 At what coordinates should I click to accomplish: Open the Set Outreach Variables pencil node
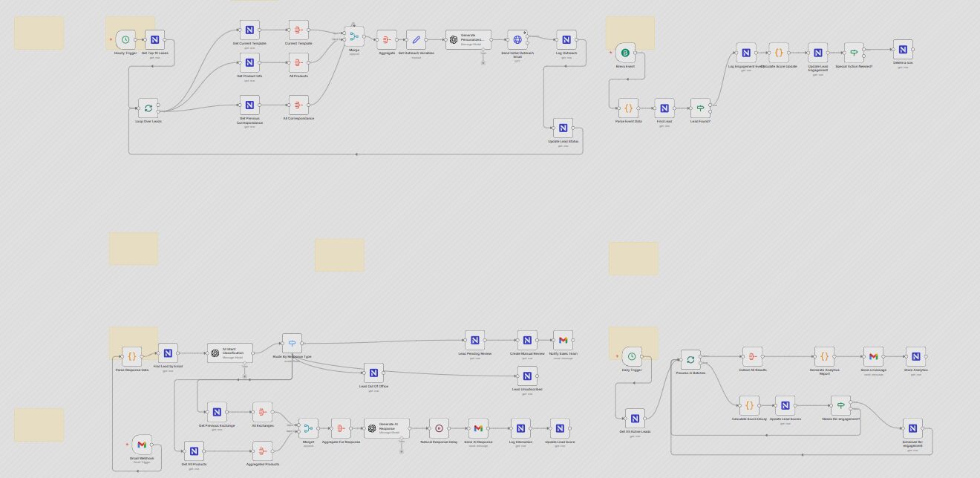click(x=416, y=40)
